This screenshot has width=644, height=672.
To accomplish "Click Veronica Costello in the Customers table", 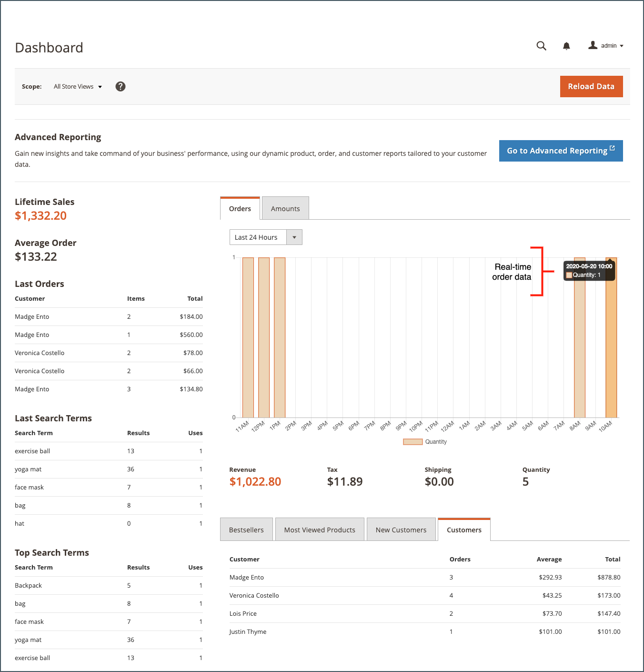I will pos(254,595).
